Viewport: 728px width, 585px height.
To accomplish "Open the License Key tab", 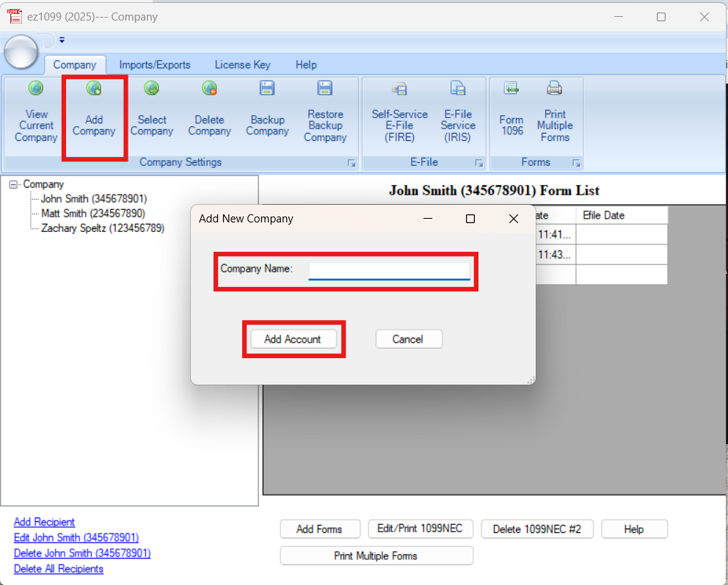I will pos(242,65).
